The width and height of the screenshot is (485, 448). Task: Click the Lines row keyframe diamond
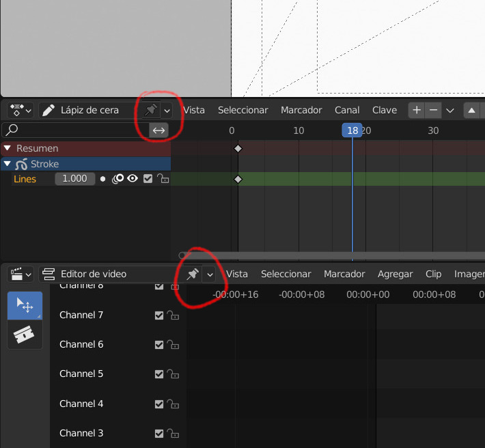pyautogui.click(x=238, y=180)
